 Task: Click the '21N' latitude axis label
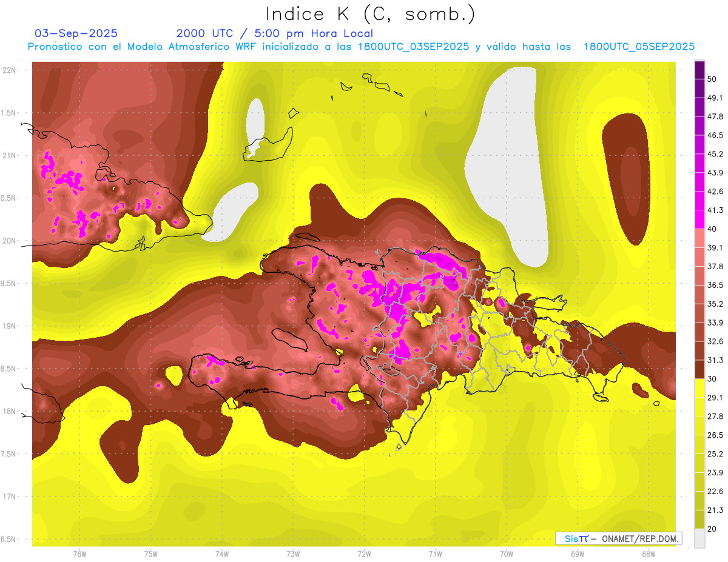coord(9,156)
